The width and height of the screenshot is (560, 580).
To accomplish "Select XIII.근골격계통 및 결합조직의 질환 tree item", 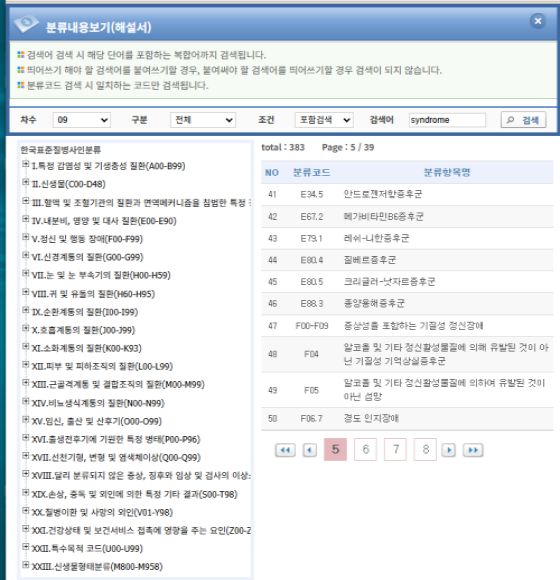I will [x=118, y=384].
